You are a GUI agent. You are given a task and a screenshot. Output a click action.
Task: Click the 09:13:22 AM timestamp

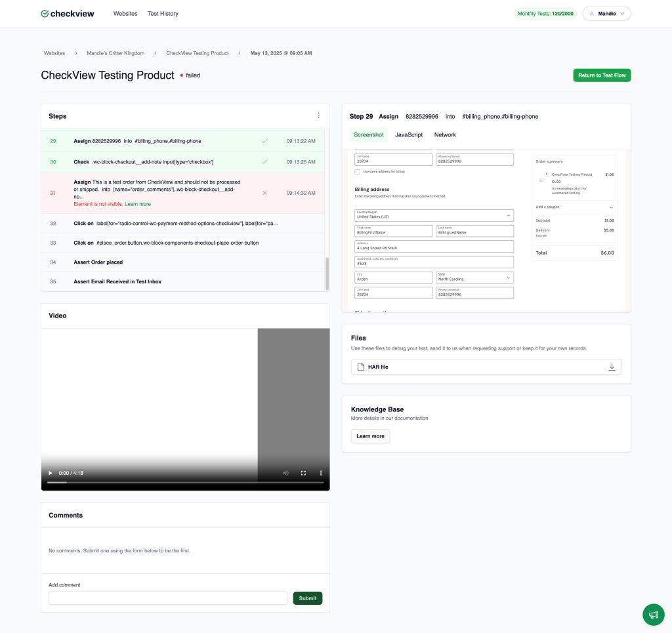(x=301, y=141)
